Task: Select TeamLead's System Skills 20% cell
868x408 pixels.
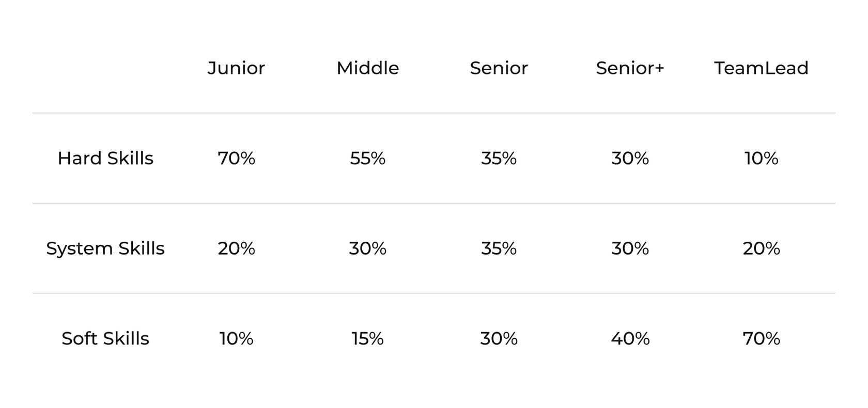Action: pos(761,248)
